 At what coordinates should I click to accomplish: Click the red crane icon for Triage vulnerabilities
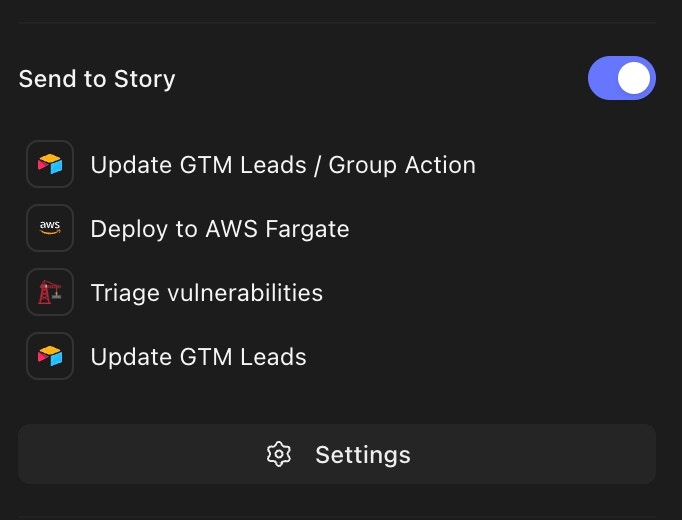pyautogui.click(x=50, y=292)
